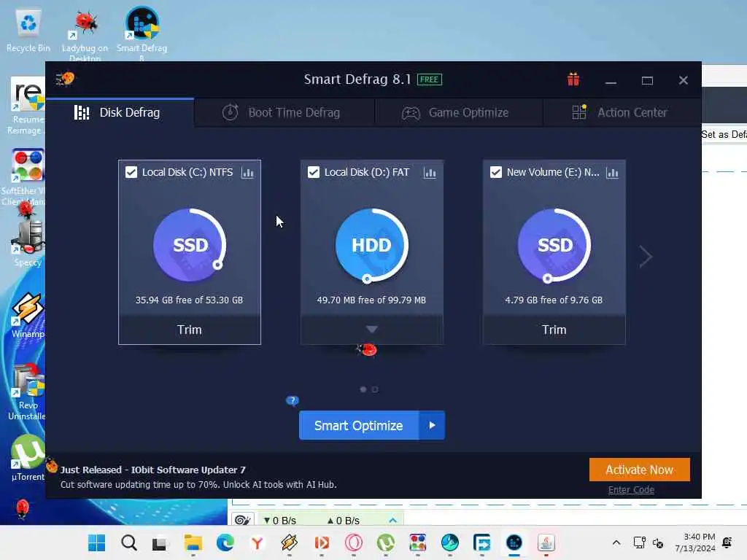The image size is (747, 560).
Task: Uncheck Local Disk (C:) NTFS checkbox
Action: (131, 172)
